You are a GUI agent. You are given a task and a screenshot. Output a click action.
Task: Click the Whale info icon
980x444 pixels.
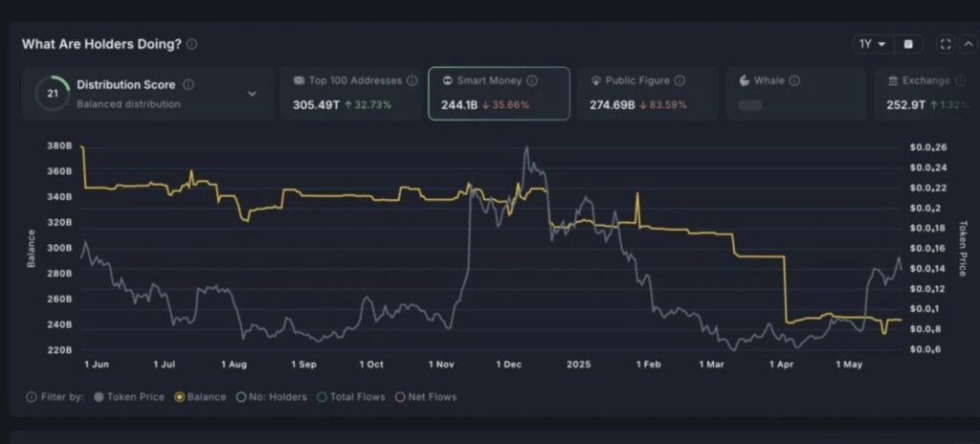(x=794, y=81)
